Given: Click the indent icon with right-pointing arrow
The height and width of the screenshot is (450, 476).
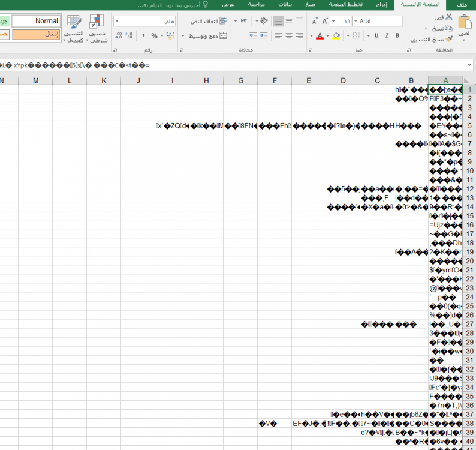Looking at the screenshot, I should tap(264, 35).
